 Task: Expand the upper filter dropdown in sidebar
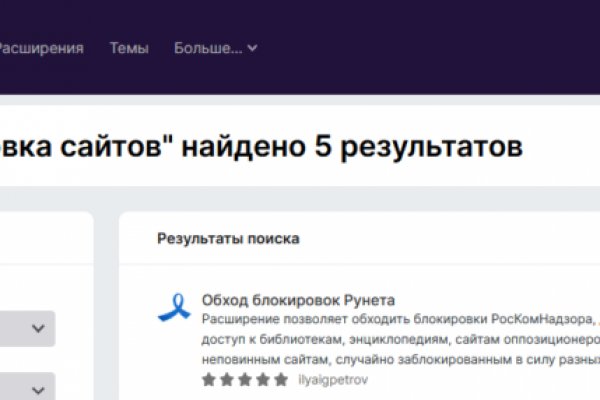tap(25, 328)
